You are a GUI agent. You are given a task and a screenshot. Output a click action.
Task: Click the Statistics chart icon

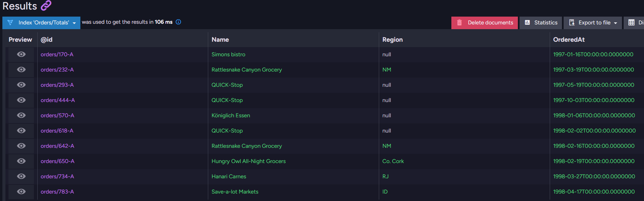[527, 23]
